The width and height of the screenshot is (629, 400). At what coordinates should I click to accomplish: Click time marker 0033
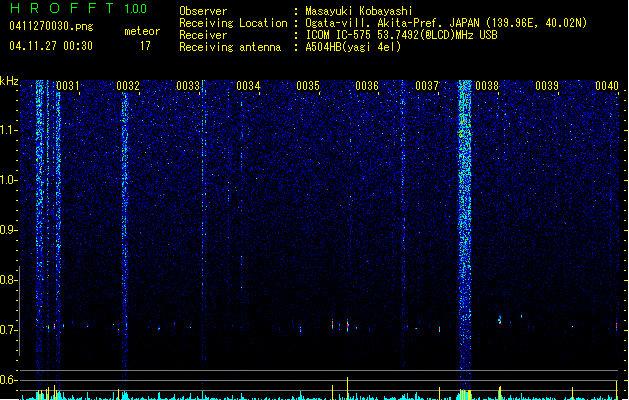[188, 86]
